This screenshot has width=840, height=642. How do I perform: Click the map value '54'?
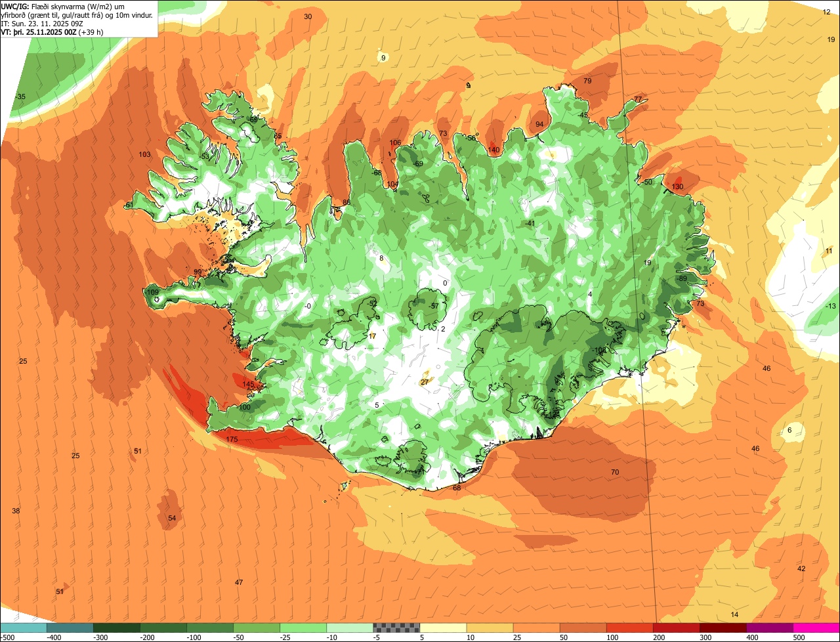[x=172, y=519]
